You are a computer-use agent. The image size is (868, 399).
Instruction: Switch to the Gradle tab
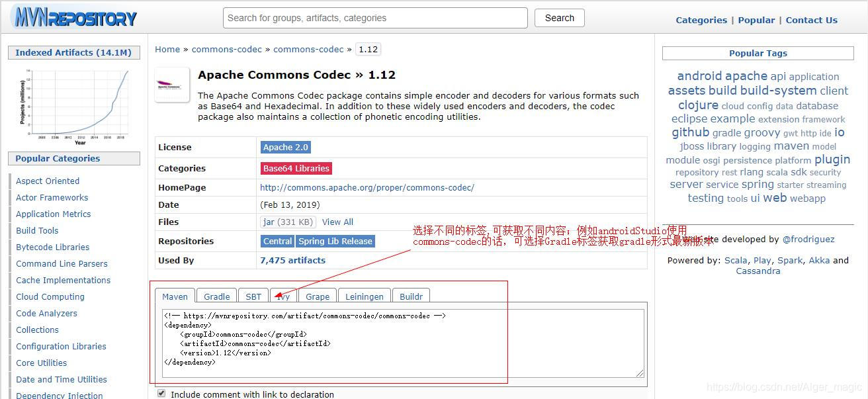tap(217, 296)
